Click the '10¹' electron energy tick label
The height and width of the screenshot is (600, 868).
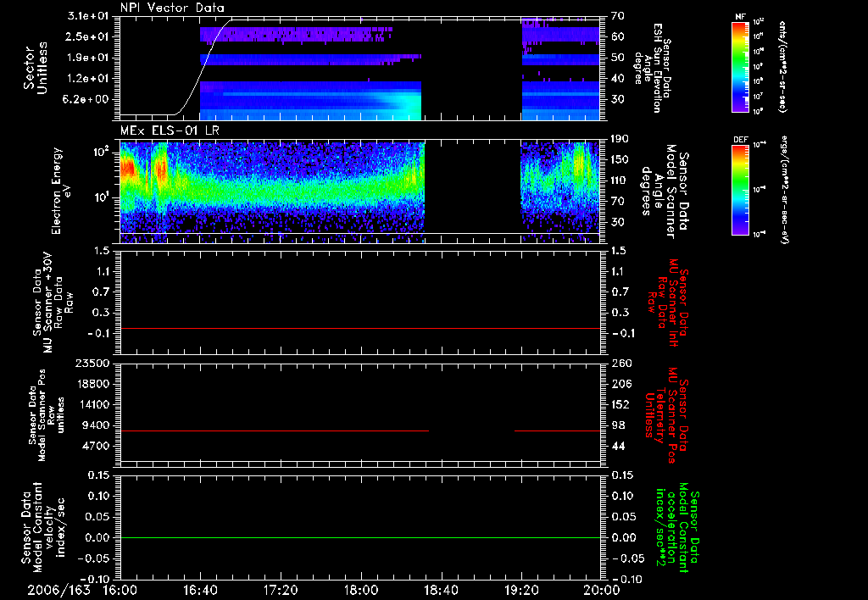pos(100,197)
